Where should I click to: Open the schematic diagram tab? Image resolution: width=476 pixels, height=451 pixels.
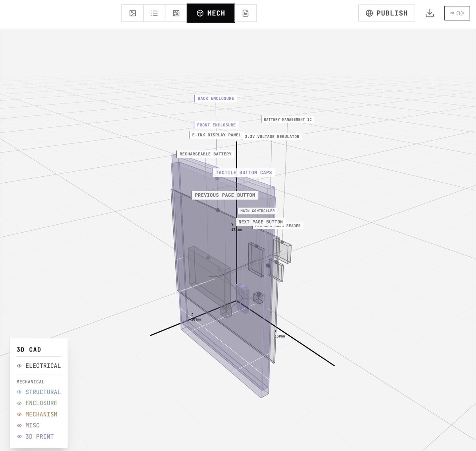[176, 13]
